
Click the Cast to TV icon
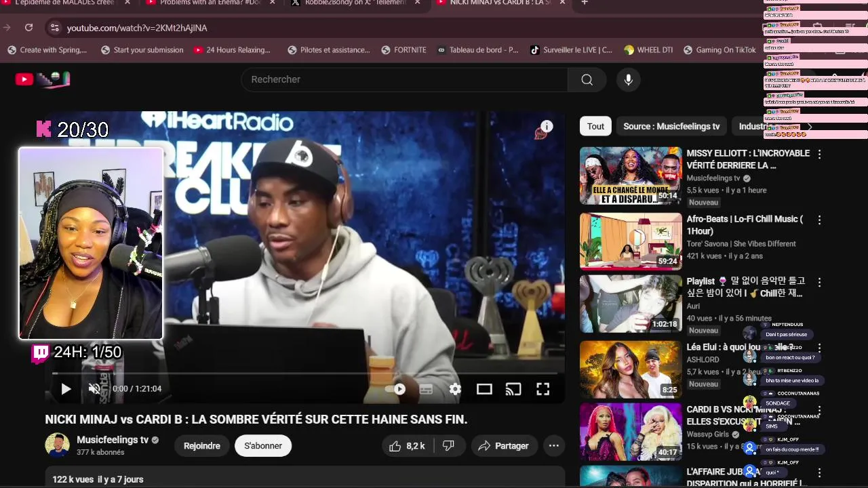pyautogui.click(x=513, y=389)
